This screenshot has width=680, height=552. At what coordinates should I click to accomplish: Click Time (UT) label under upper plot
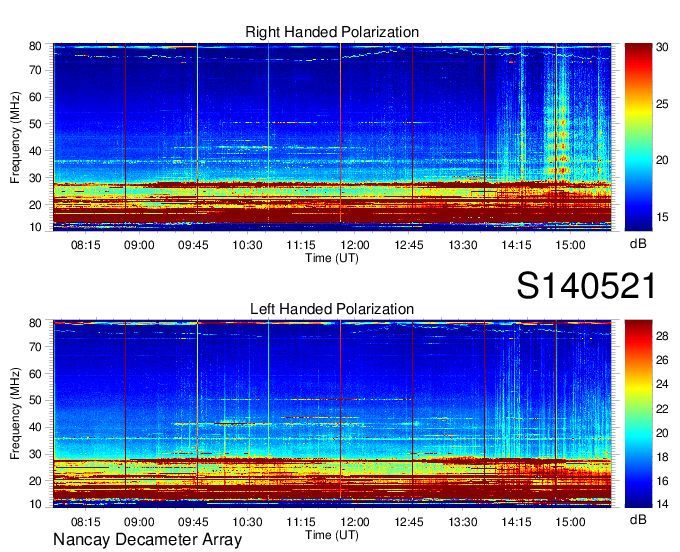pos(332,258)
